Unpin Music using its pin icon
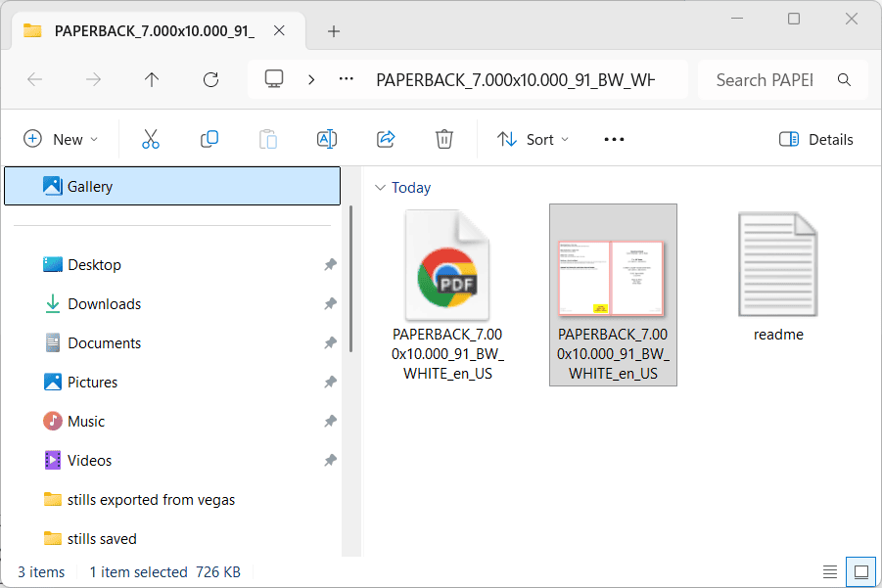 pyautogui.click(x=330, y=421)
